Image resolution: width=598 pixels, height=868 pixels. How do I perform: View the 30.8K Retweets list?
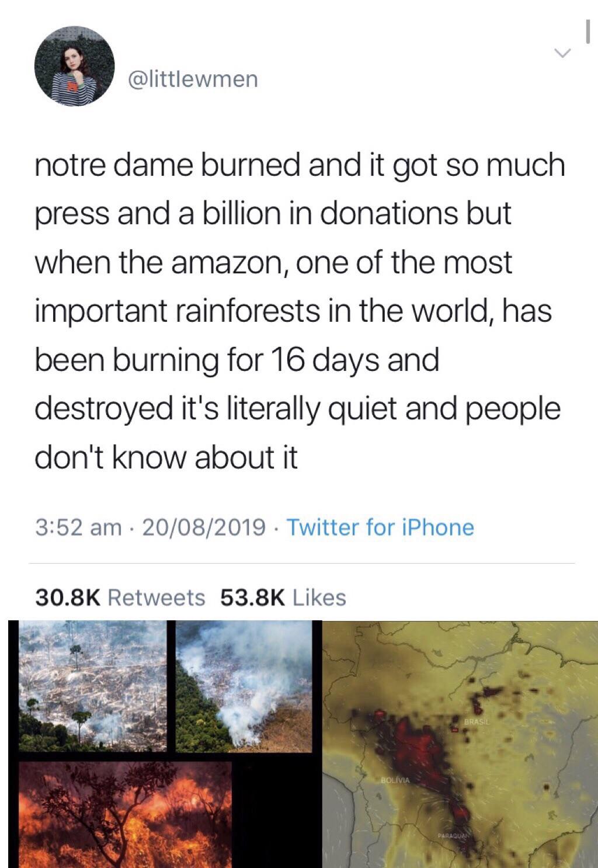click(120, 597)
